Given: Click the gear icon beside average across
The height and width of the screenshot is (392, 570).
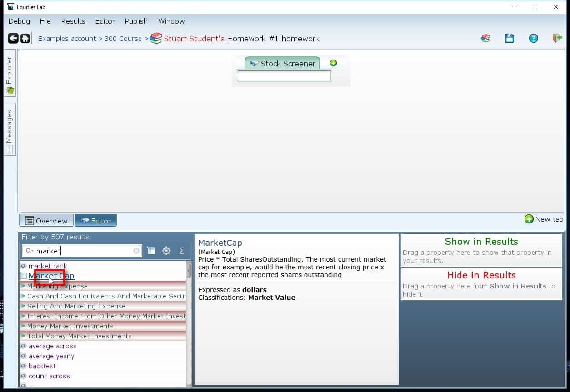Looking at the screenshot, I should pos(24,346).
